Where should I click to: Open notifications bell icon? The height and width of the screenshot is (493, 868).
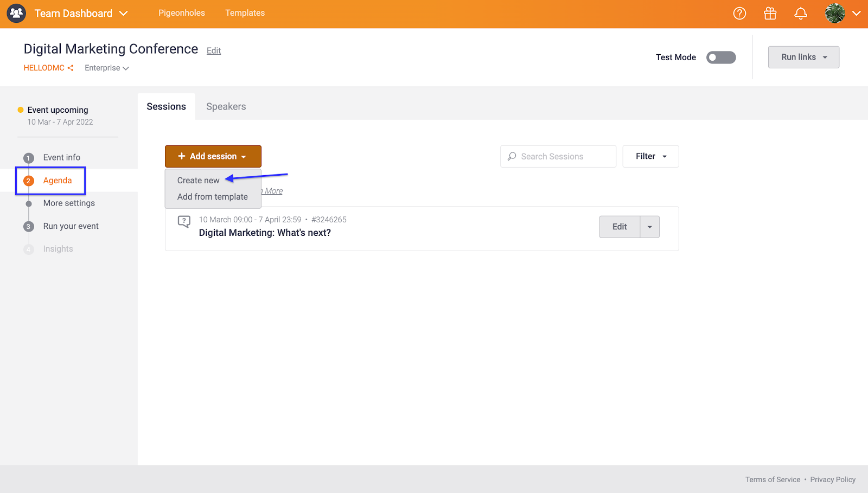pyautogui.click(x=800, y=14)
